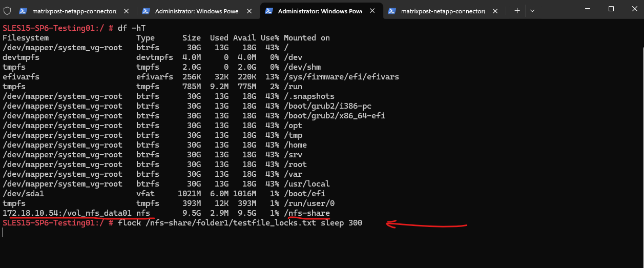Click the 'Type' column header
644x268 pixels.
pos(146,38)
